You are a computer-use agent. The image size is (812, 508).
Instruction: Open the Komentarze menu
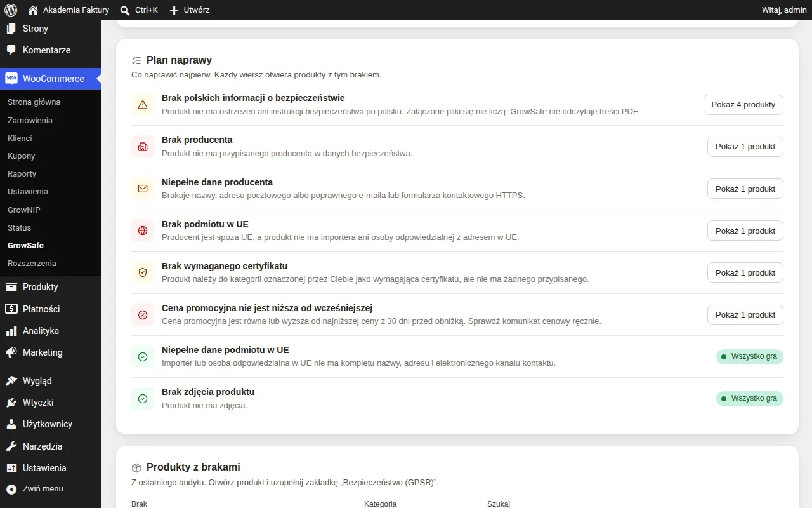coord(51,50)
